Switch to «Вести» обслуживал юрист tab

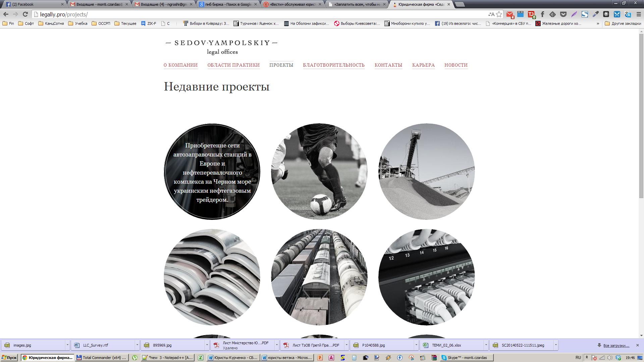click(x=292, y=4)
